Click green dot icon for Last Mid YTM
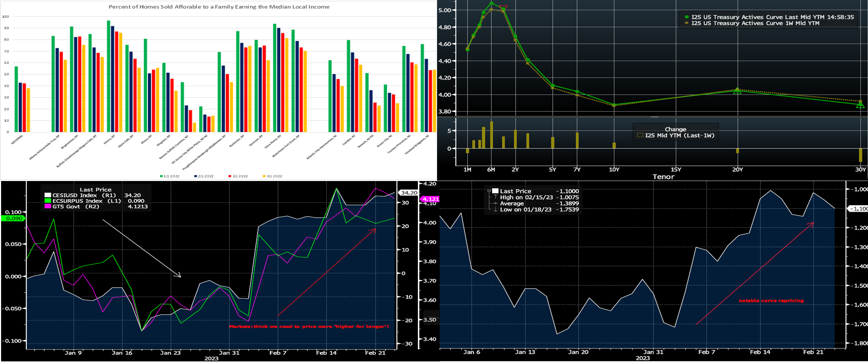The width and height of the screenshot is (868, 362). click(x=686, y=17)
